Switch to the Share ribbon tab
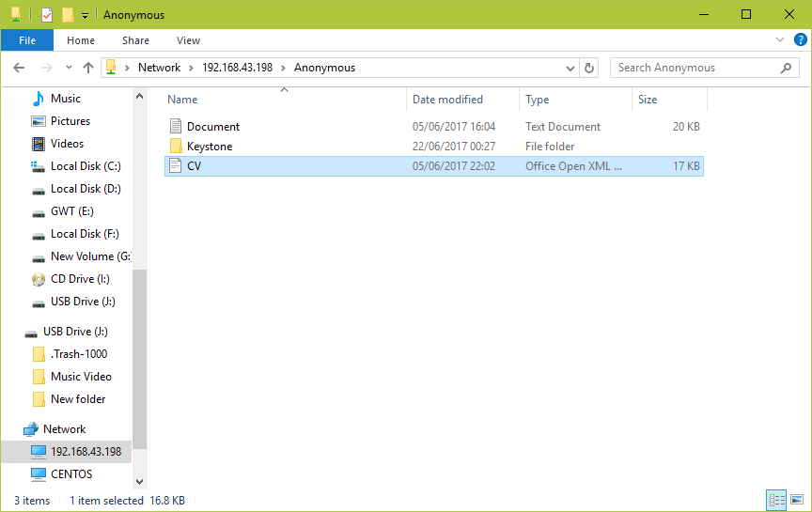This screenshot has height=512, width=812. 135,40
